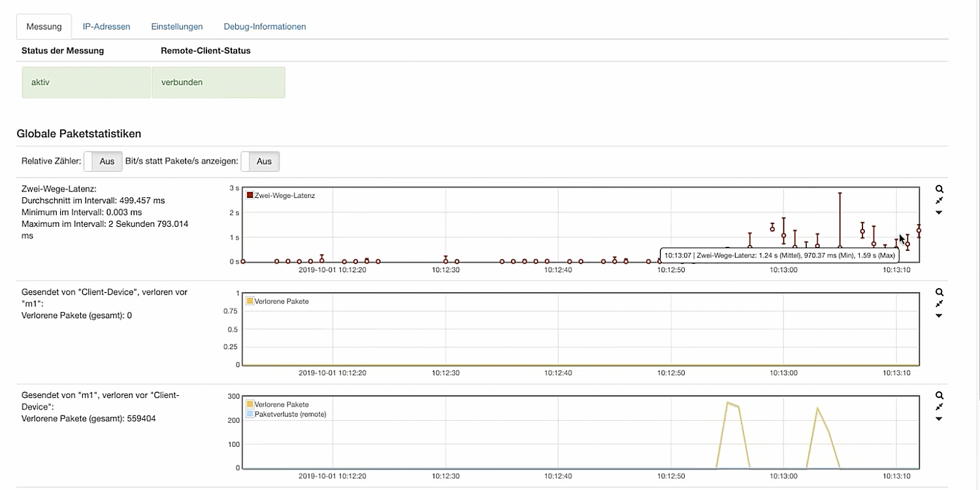Open the Debug-Informationen tab
Image resolution: width=980 pixels, height=490 pixels.
point(265,27)
